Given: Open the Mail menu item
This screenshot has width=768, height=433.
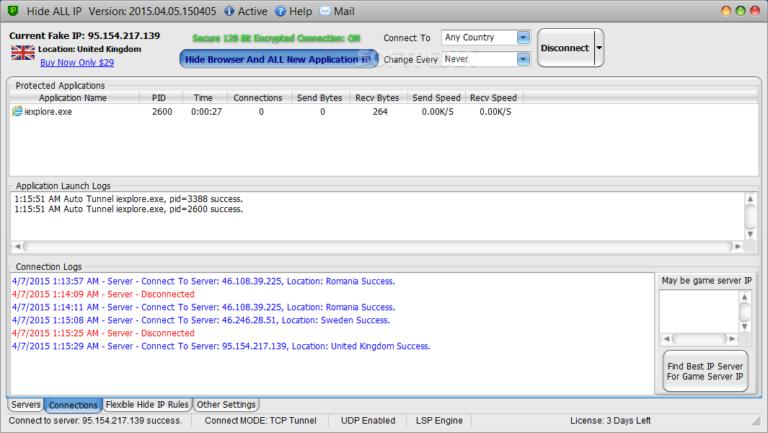Looking at the screenshot, I should 344,11.
